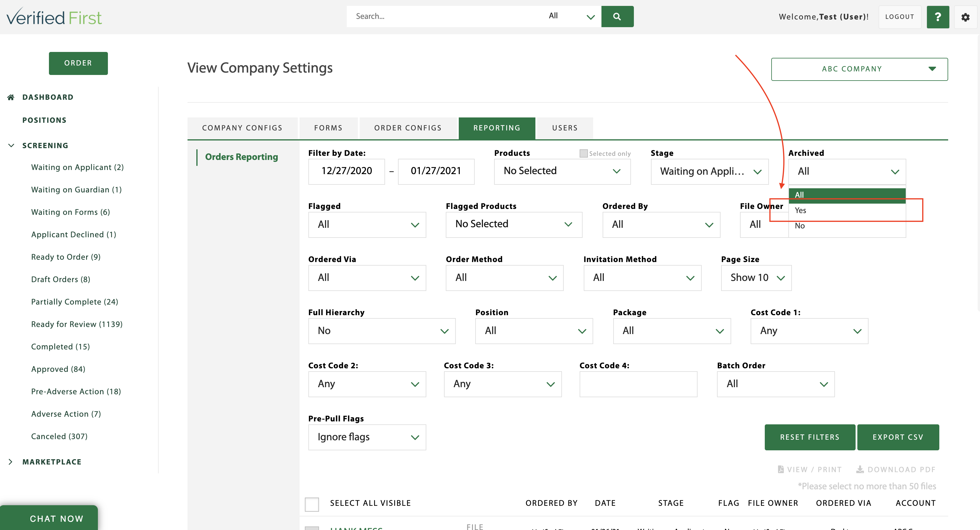Click the Dashboard home icon

coord(11,97)
